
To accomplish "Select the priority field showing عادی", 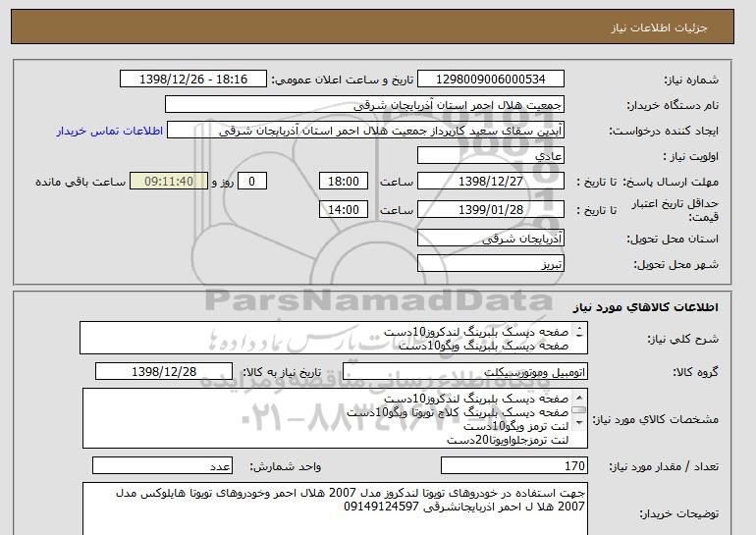I will (x=491, y=156).
